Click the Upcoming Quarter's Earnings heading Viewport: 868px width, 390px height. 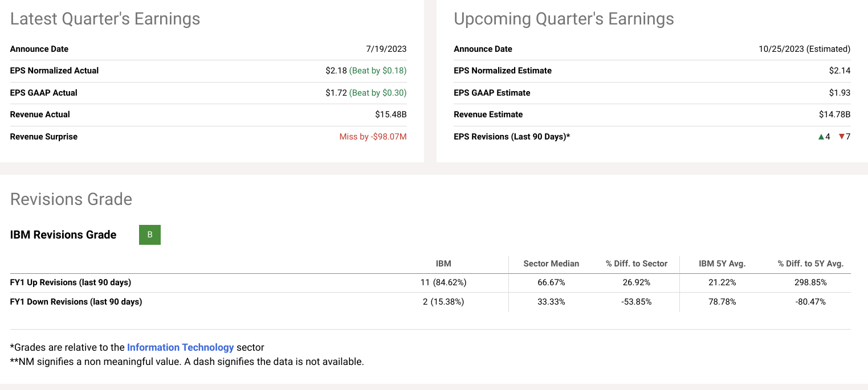point(564,19)
